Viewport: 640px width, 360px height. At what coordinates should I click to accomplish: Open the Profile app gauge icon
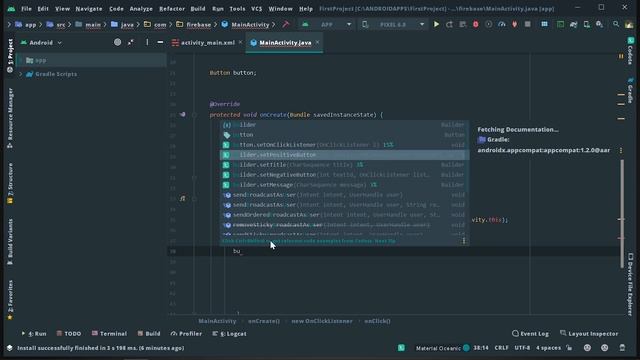[x=502, y=24]
